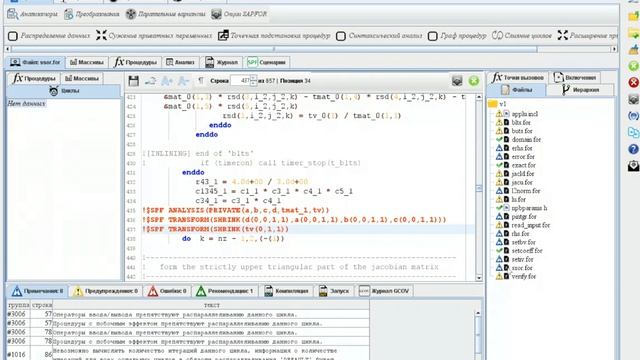Screen dimensions: 640x360
Task: Open the Включения tab
Action: pos(575,77)
